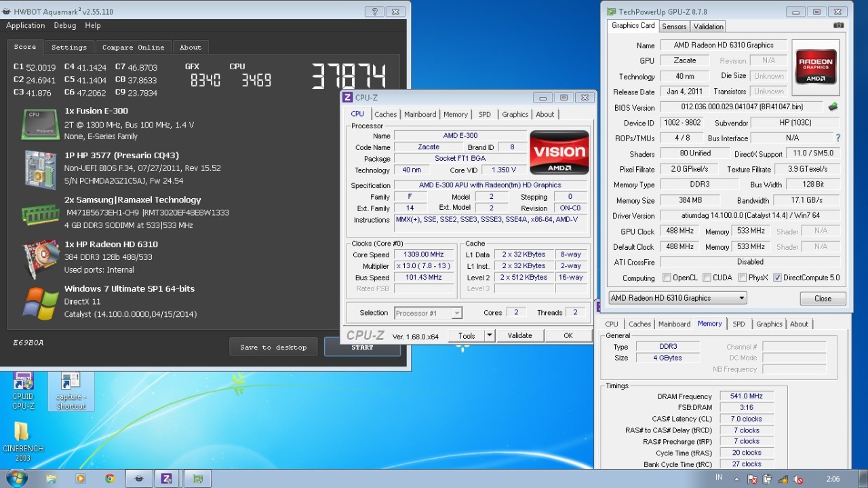Open the Application menu in Aquamark
The width and height of the screenshot is (868, 488).
pyautogui.click(x=25, y=25)
